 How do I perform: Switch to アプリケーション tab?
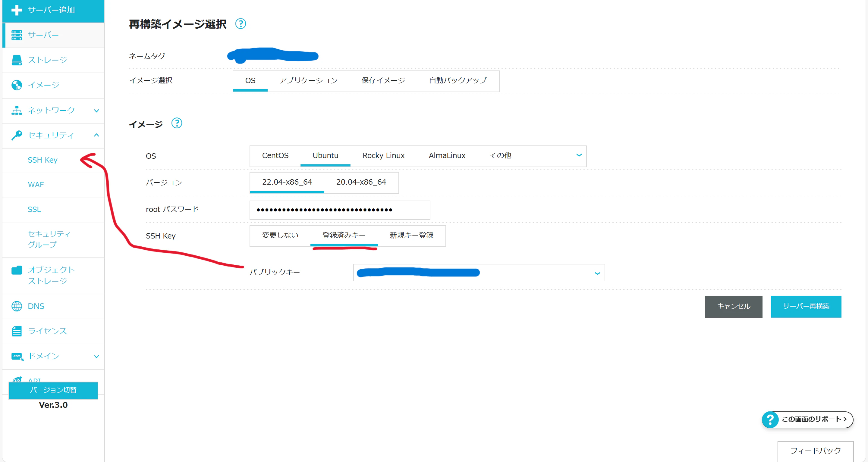tap(308, 81)
